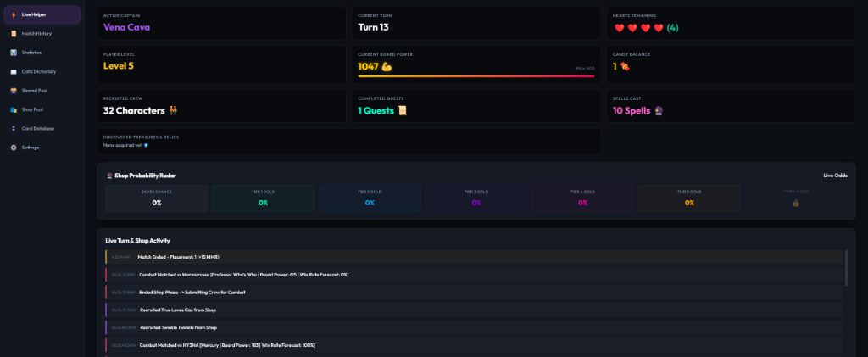Click the 1 Quests text
868x357 pixels.
point(376,111)
